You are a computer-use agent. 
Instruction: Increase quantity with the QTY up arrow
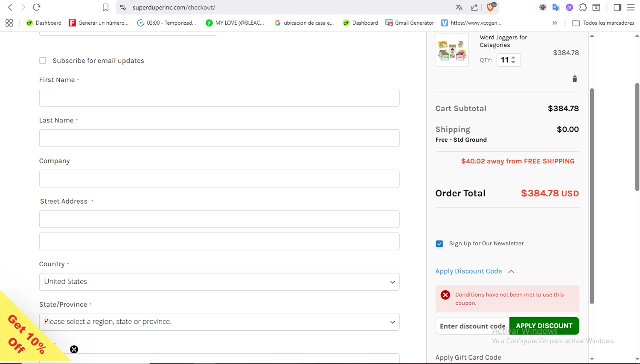(513, 58)
